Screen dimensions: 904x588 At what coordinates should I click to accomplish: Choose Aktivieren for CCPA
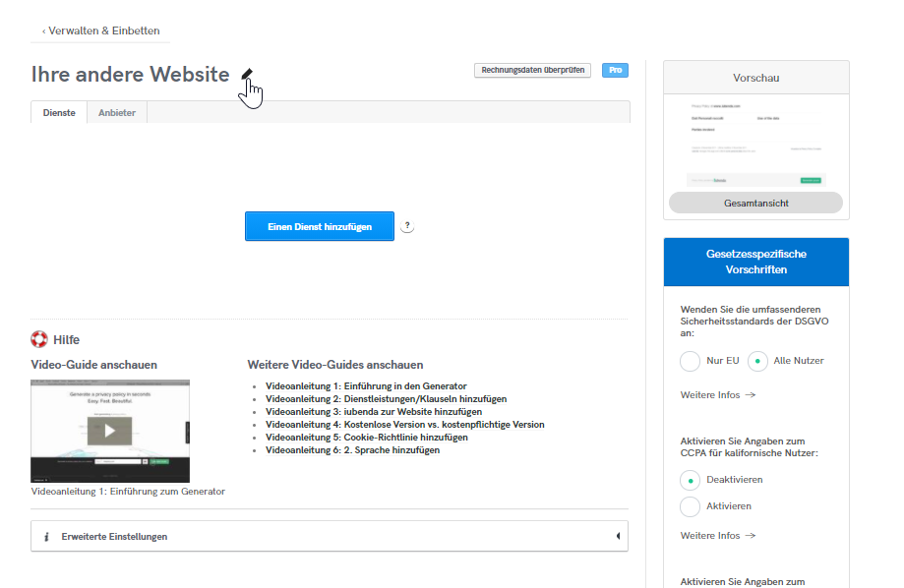(691, 506)
